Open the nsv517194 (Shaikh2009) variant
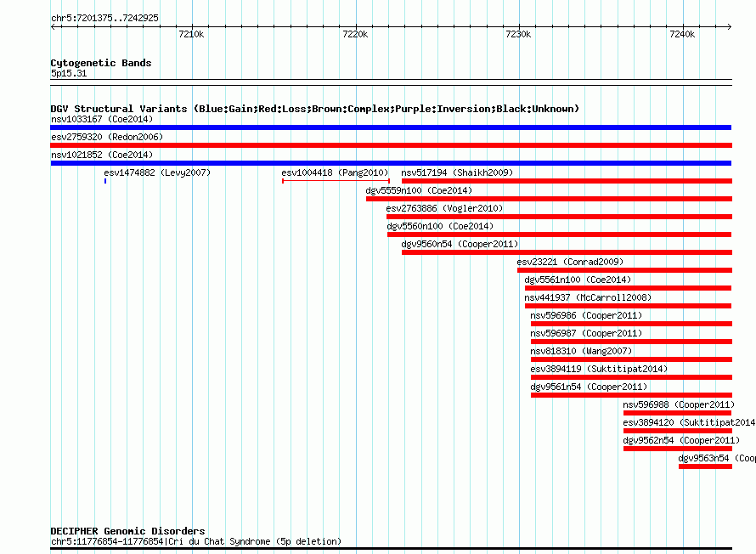Screen dimensions: 756x554 [457, 172]
